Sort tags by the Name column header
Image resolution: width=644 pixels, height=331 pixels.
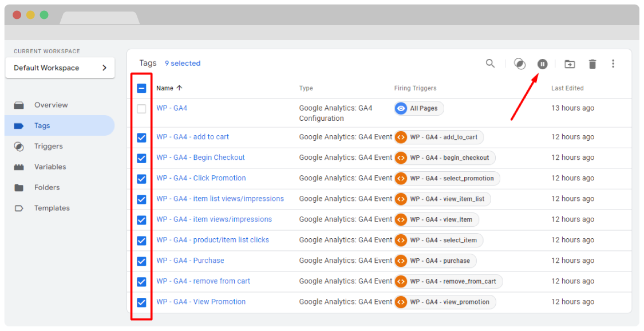165,88
